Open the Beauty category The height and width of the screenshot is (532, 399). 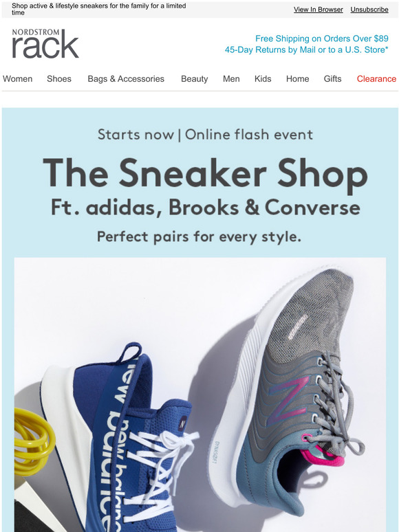pos(194,79)
